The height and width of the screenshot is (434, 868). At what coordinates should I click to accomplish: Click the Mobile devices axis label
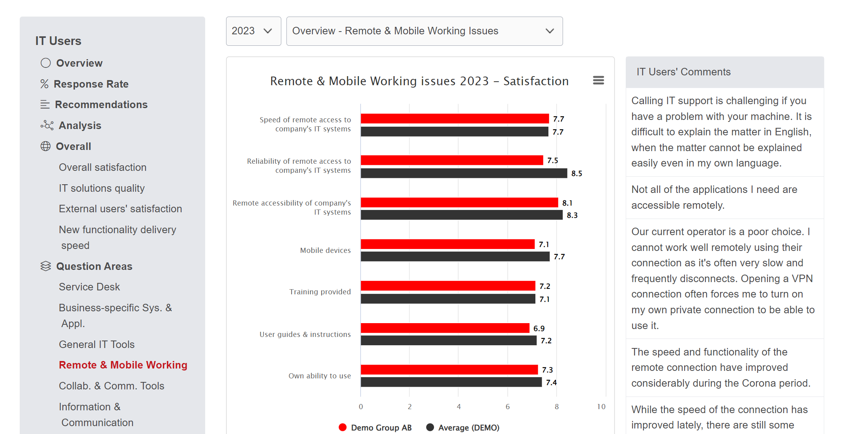pos(325,250)
